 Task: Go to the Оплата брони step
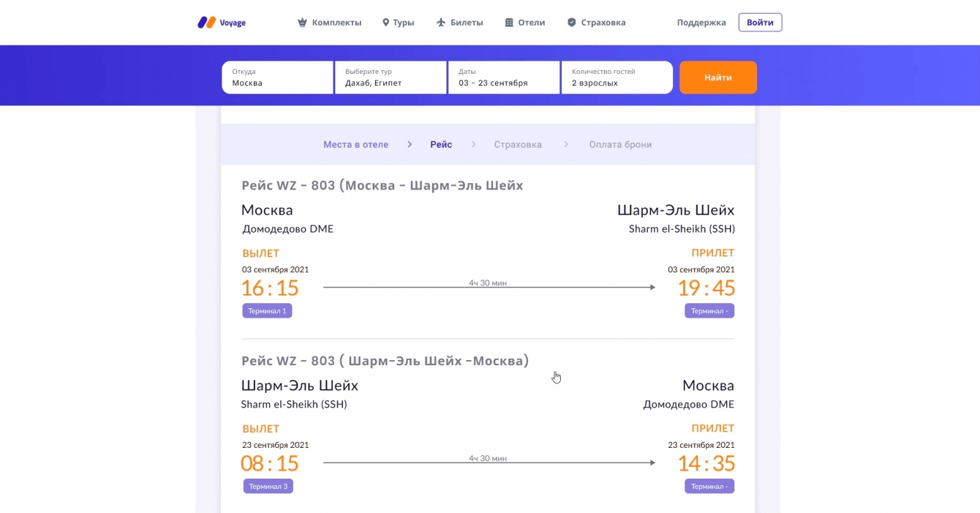pyautogui.click(x=620, y=145)
